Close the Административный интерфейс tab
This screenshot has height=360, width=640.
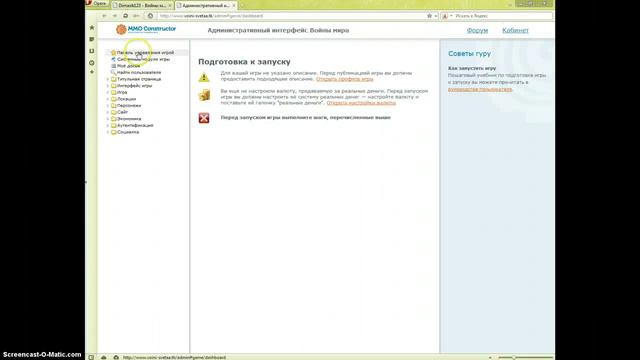(x=234, y=5)
